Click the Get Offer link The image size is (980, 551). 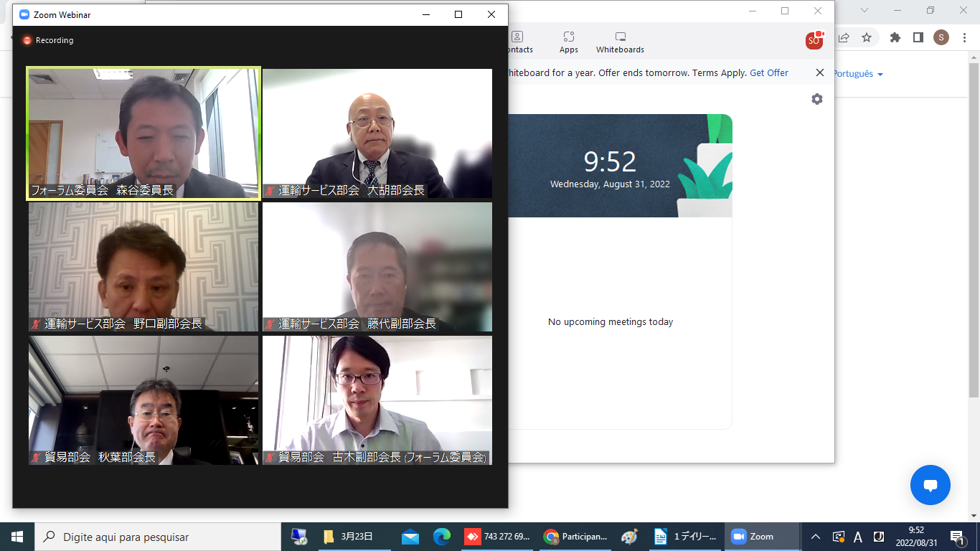pos(768,73)
